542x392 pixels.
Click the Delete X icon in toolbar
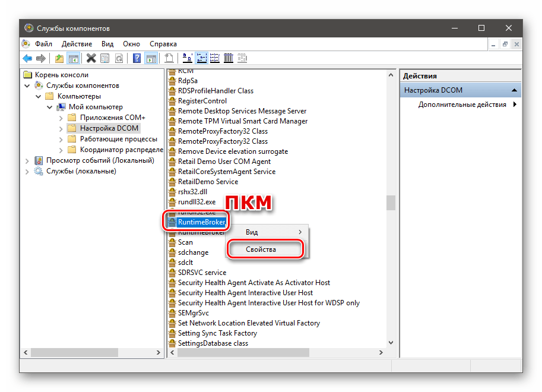[x=91, y=58]
